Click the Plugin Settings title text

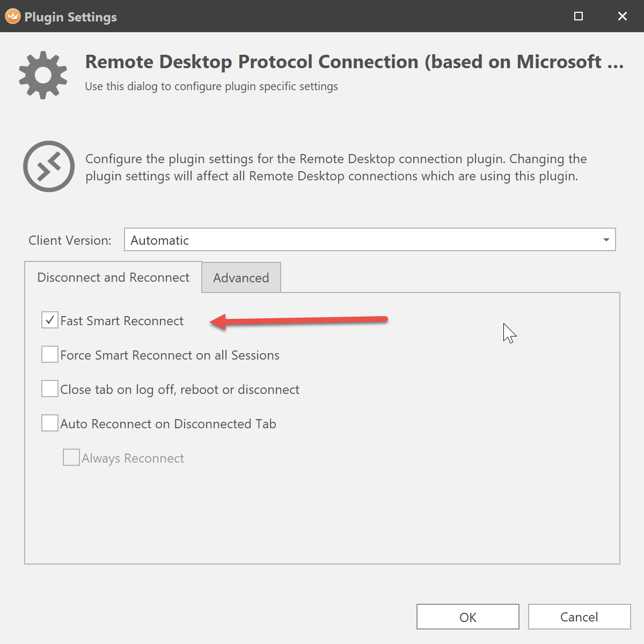(70, 17)
